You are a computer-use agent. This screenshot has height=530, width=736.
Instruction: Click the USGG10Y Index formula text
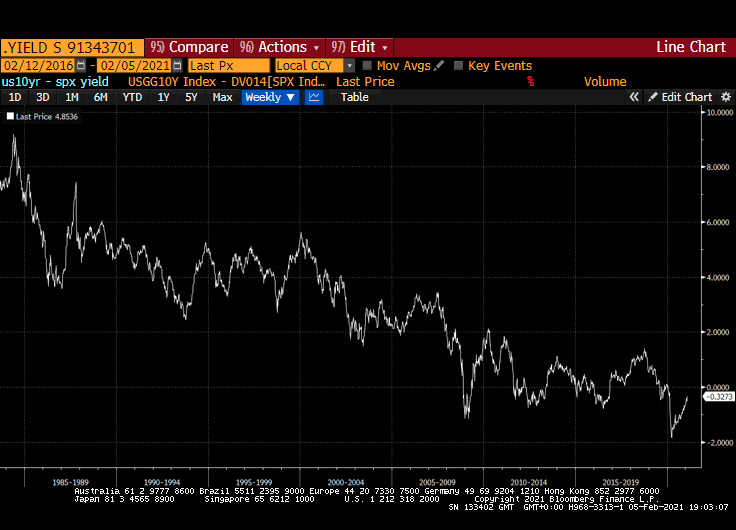tap(226, 82)
